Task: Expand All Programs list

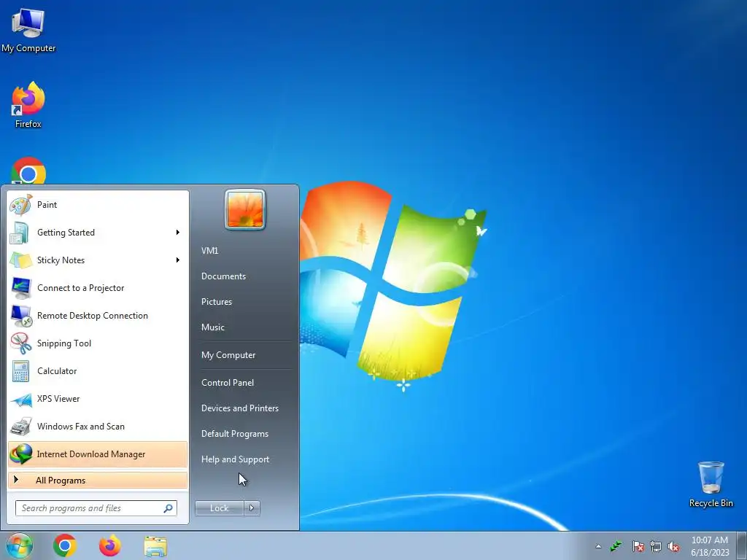Action: click(98, 481)
